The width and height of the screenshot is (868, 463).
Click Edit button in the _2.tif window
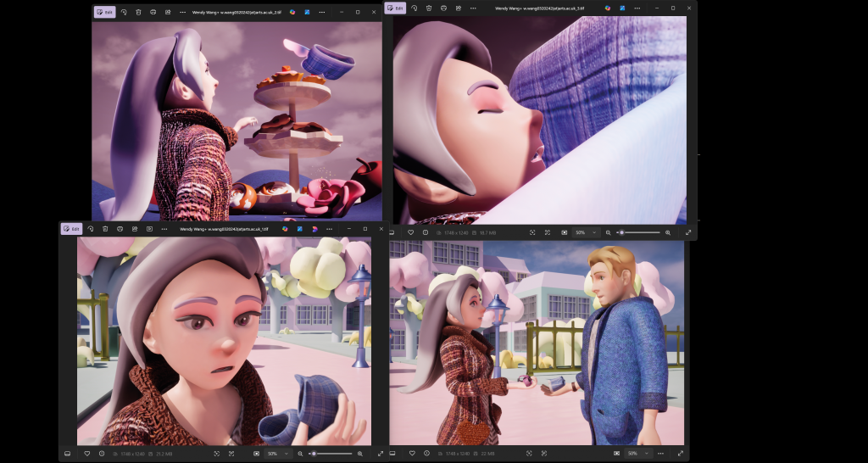105,13
